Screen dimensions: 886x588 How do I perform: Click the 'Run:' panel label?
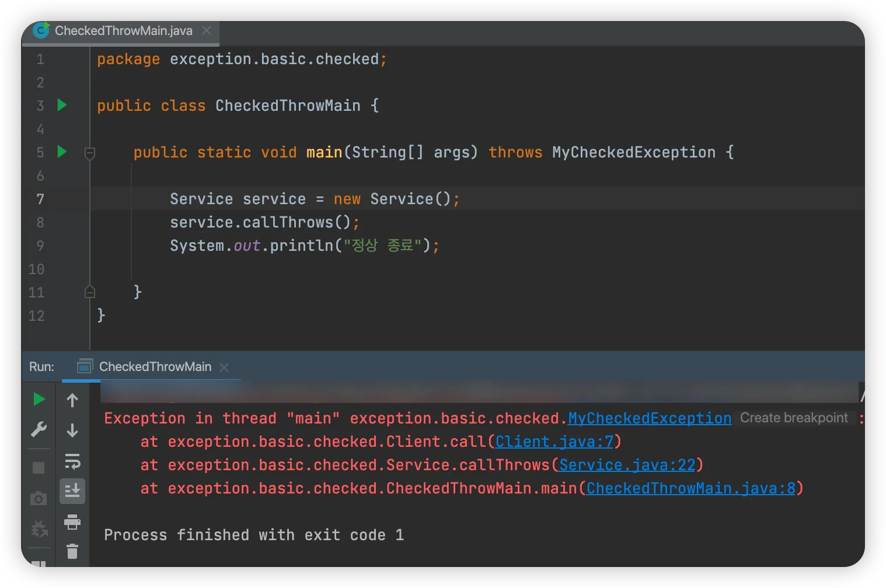click(41, 367)
